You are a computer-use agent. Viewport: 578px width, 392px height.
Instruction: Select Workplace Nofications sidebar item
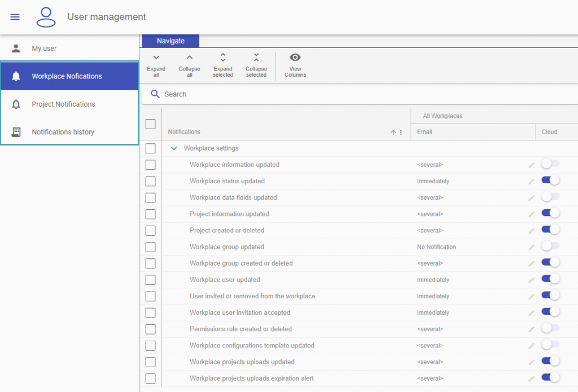click(69, 76)
